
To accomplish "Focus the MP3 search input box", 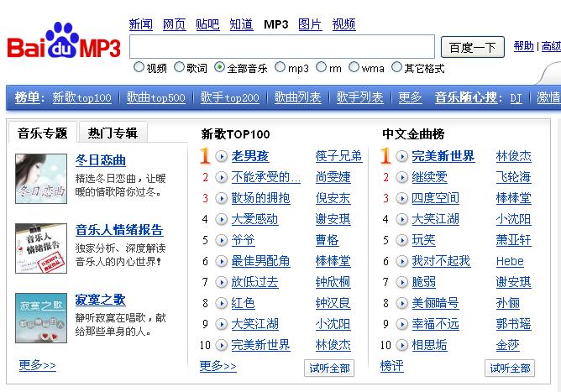I will pos(282,46).
